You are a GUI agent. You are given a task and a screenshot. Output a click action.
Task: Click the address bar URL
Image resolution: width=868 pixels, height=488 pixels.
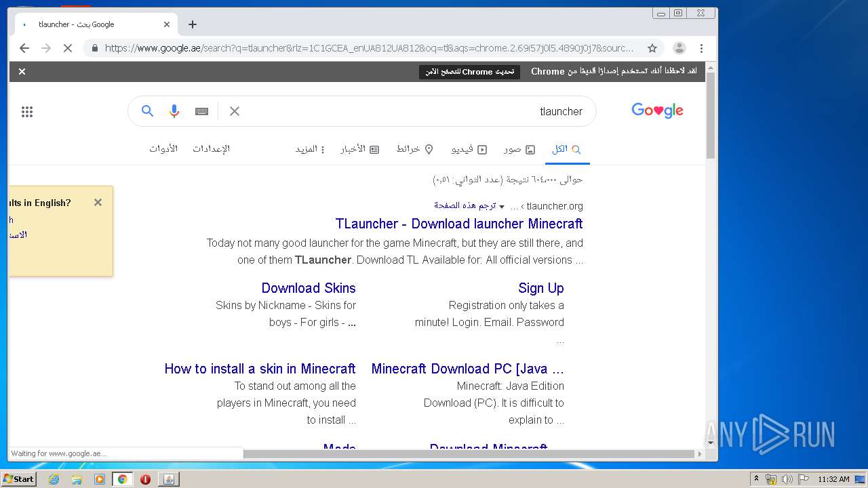pos(369,48)
